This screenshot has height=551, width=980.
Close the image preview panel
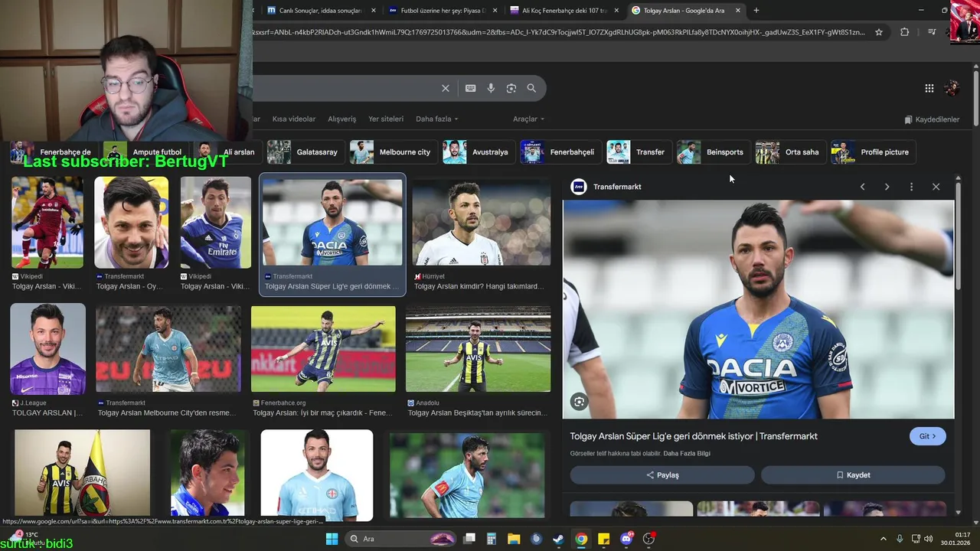(936, 187)
